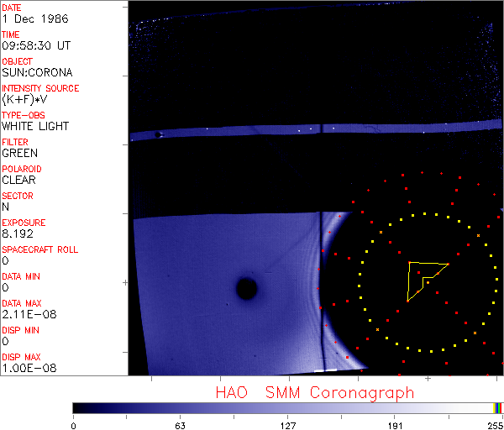The image size is (504, 430).
Task: Click the 255 tick label under color bar
Action: tap(494, 425)
